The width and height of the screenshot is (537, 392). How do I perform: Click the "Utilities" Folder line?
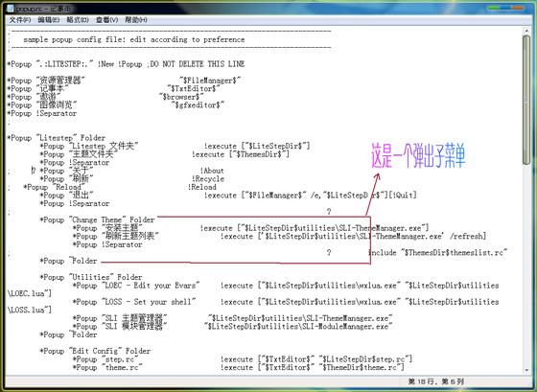coord(91,278)
